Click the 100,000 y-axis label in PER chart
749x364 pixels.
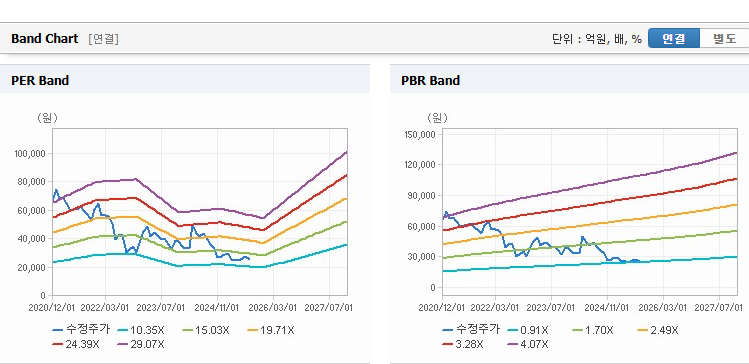31,154
